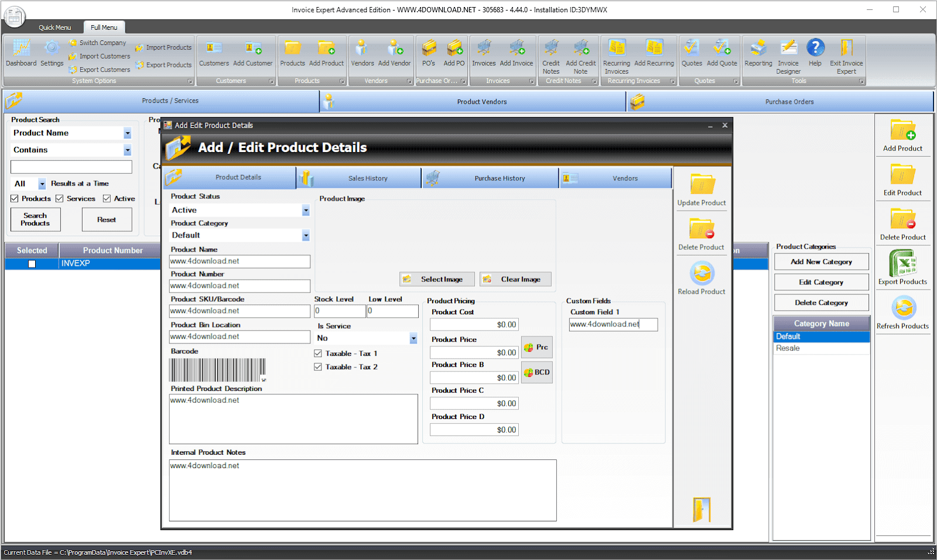Click Add New Category button
This screenshot has width=937, height=560.
(x=821, y=262)
